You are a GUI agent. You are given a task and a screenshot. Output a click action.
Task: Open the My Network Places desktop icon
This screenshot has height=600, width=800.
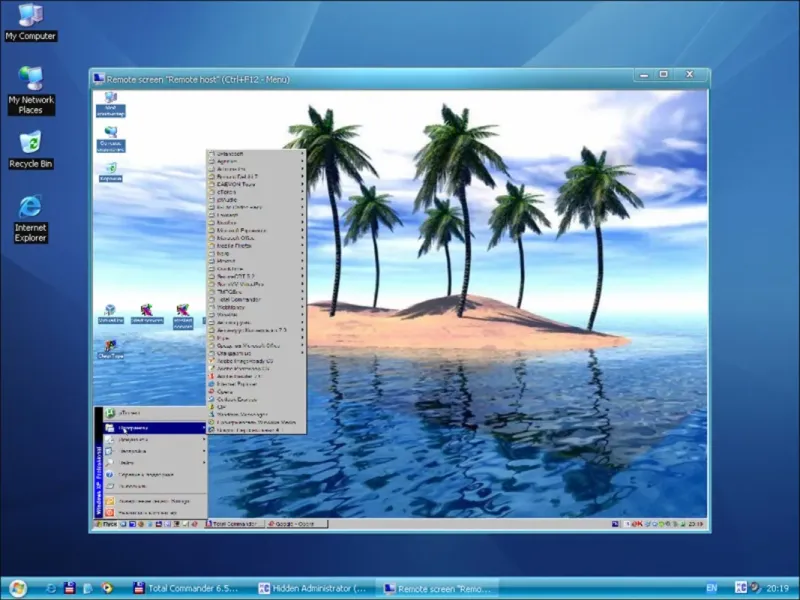point(30,78)
